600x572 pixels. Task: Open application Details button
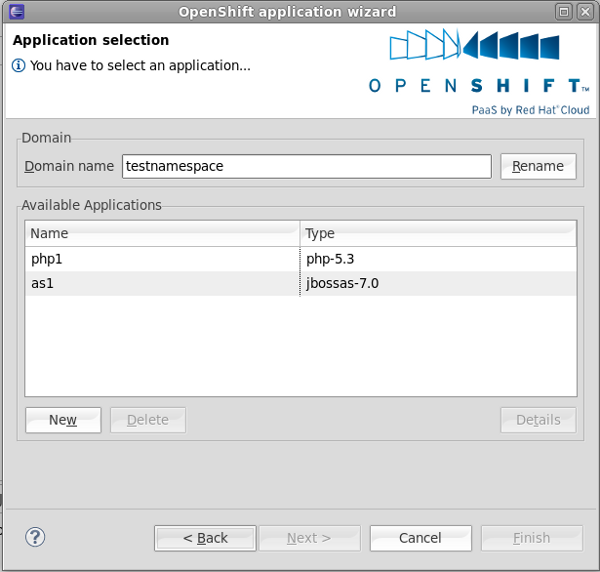coord(538,420)
